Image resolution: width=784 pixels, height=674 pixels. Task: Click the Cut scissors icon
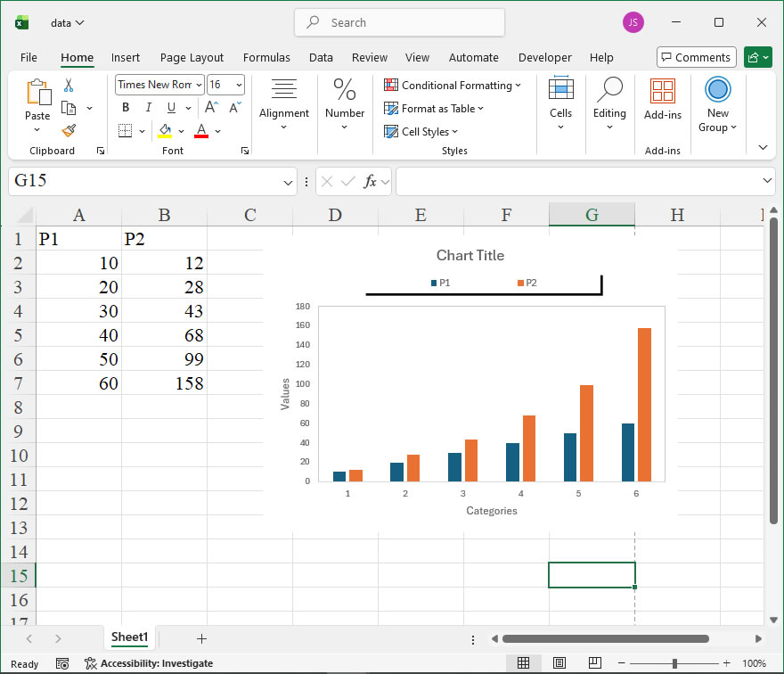[x=69, y=86]
